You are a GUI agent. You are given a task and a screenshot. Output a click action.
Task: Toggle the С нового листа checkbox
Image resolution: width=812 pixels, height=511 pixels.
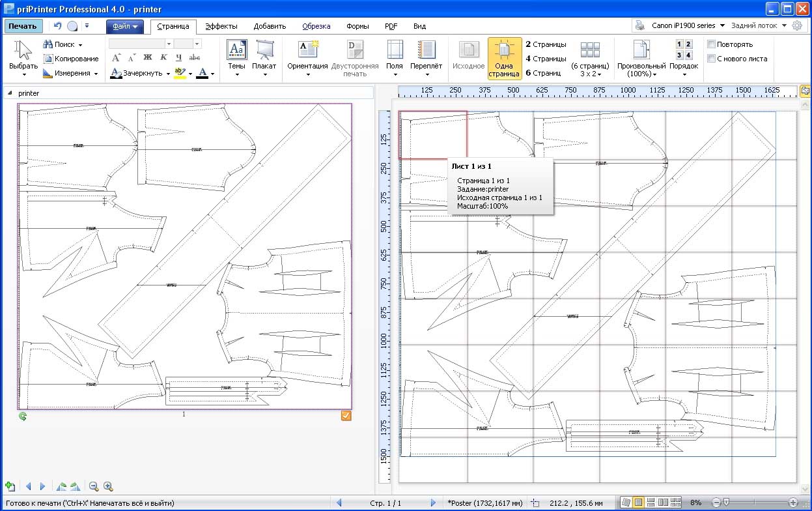click(712, 59)
